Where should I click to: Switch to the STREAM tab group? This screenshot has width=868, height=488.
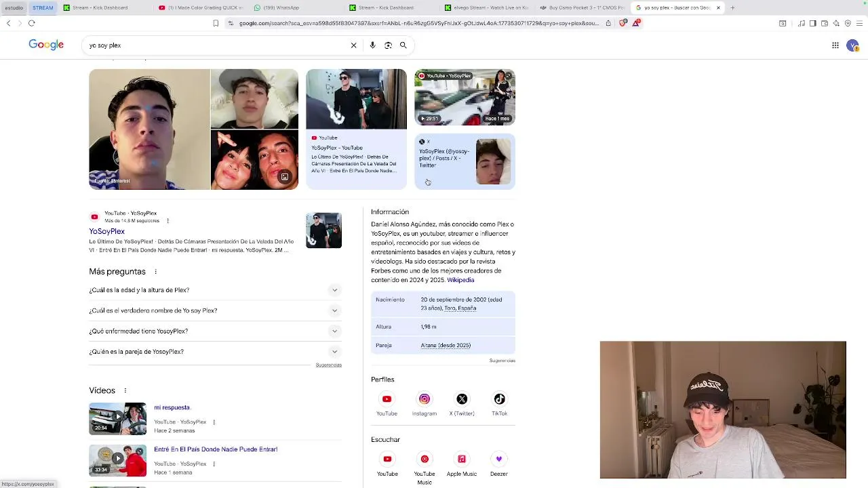click(x=43, y=7)
